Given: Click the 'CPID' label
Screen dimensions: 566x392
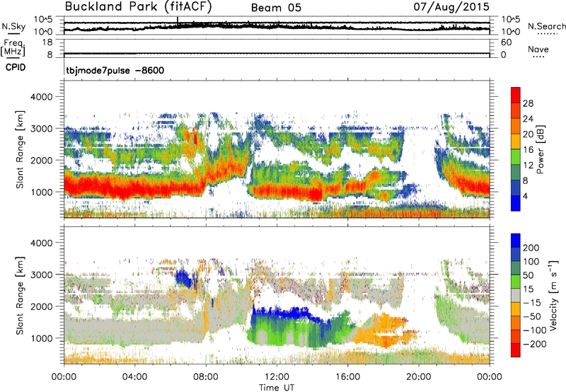Looking at the screenshot, I should tap(16, 67).
